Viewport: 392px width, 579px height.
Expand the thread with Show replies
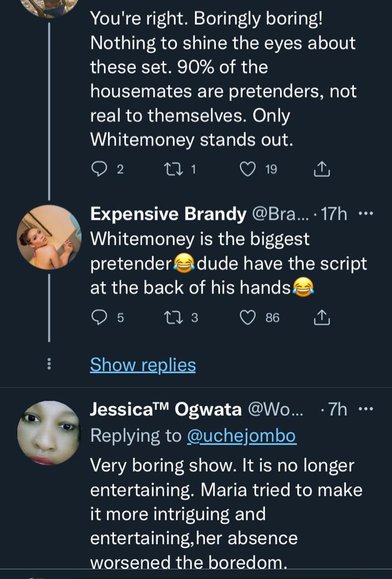click(142, 365)
